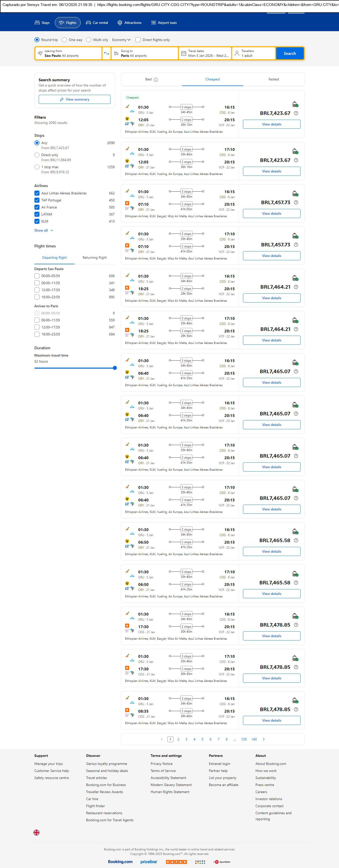
Task: Select the One way radio button
Action: 64,40
